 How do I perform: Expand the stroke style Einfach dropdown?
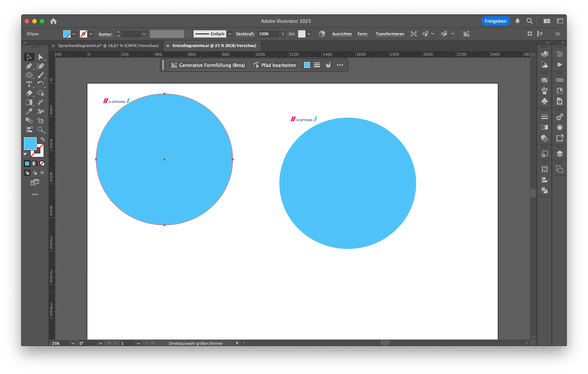pyautogui.click(x=230, y=34)
